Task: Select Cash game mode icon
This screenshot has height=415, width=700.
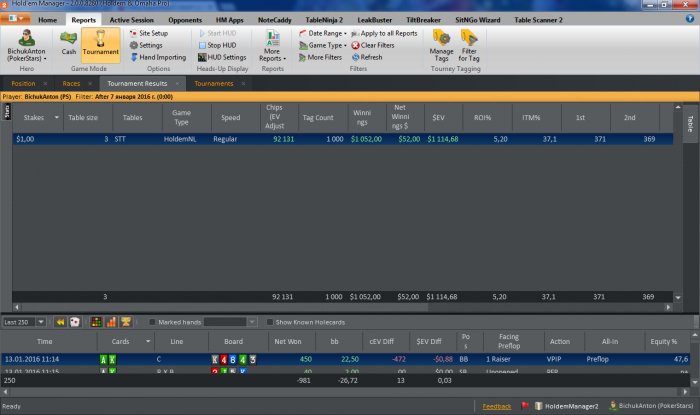Action: [x=68, y=44]
